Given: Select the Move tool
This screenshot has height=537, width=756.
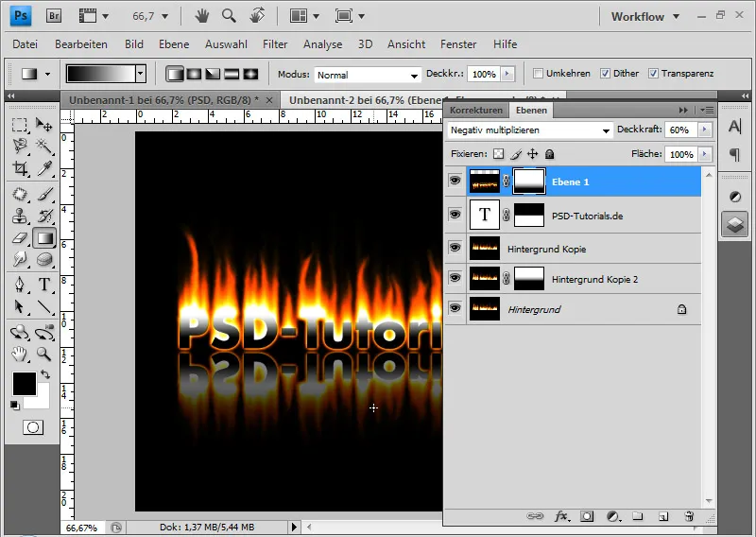Looking at the screenshot, I should click(x=44, y=126).
